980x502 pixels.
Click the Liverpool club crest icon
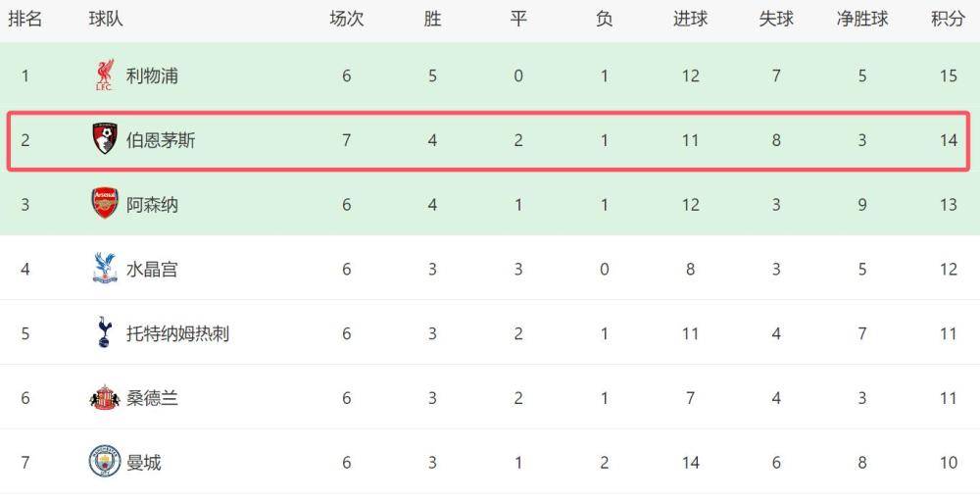104,75
